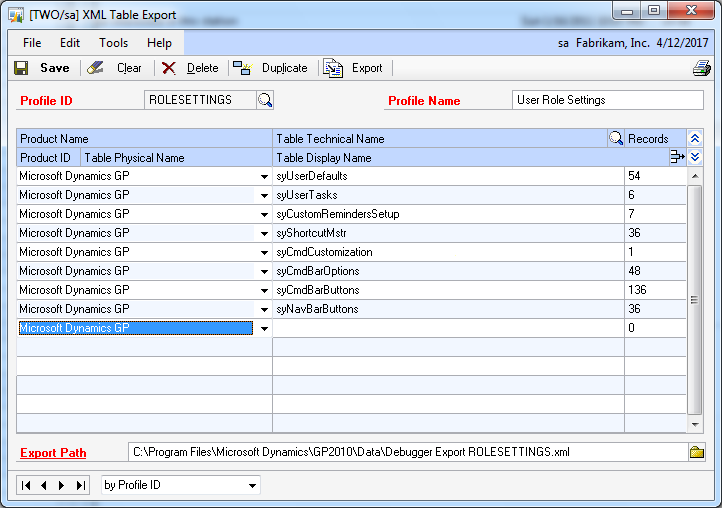This screenshot has height=508, width=722.
Task: Click the ROLESETTINGS Profile ID field
Action: click(200, 100)
